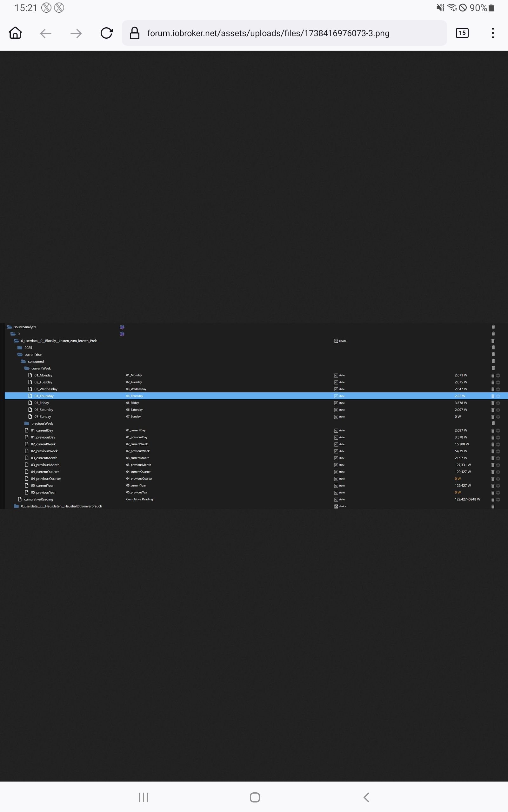
Task: Open settings gear for 05_Friday state
Action: [x=498, y=403]
